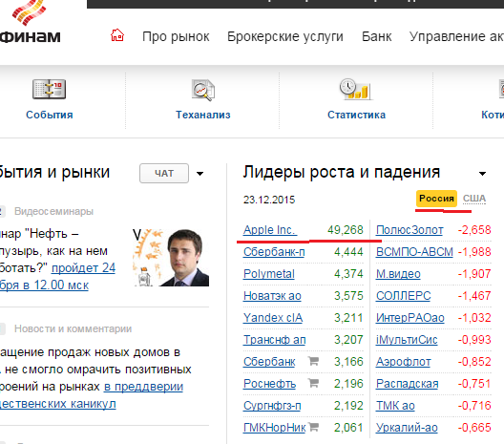Click the Видеосеминары section label
Image resolution: width=504 pixels, height=444 pixels.
[53, 211]
